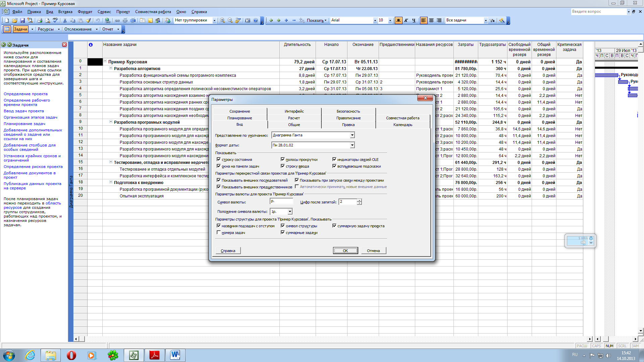Viewport: 644px width, 362px height.
Task: Toggle 'Показывать внешних последователей' checkbox
Action: coord(219,180)
